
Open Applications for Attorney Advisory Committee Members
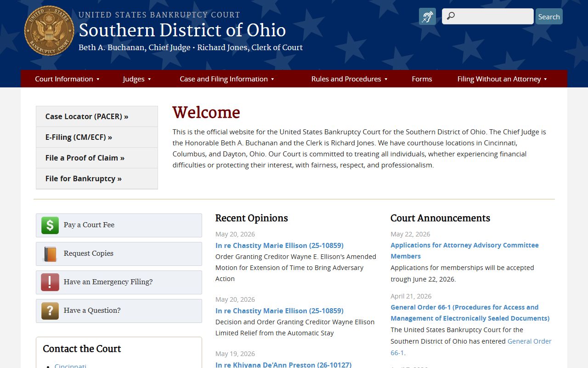(x=464, y=251)
